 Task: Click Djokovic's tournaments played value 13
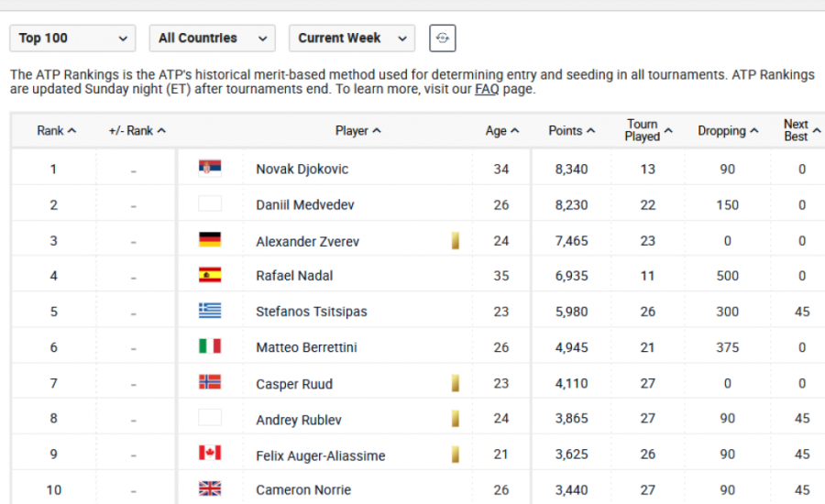coord(648,169)
